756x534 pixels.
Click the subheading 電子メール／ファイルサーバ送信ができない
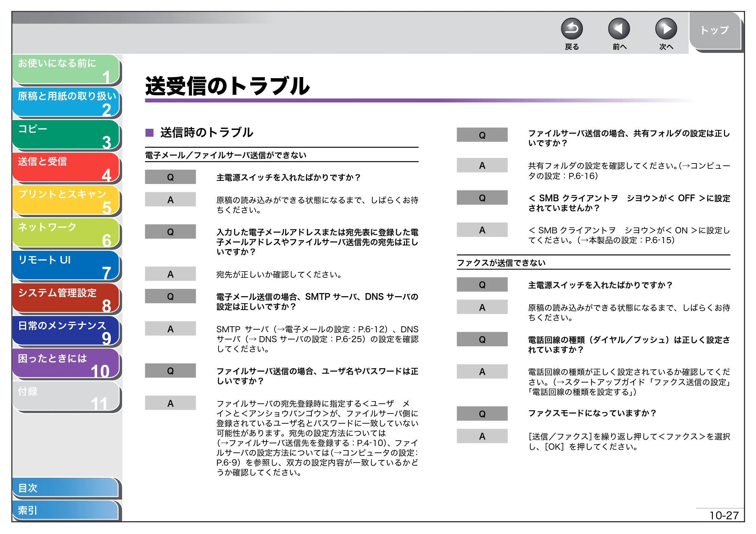(226, 155)
